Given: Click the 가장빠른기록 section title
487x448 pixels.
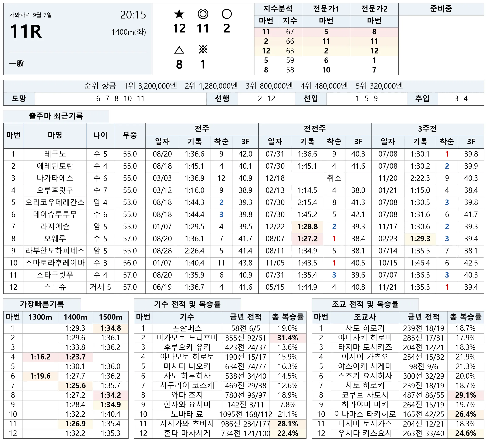Looking at the screenshot, I should tap(42, 304).
